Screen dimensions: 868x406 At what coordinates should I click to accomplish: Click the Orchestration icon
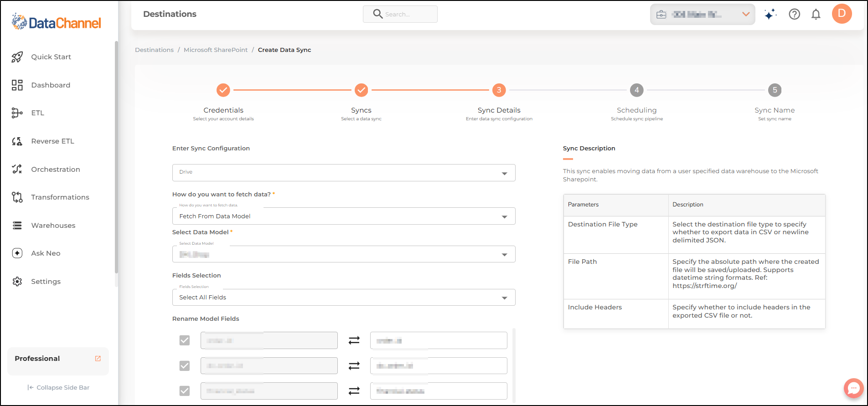17,169
